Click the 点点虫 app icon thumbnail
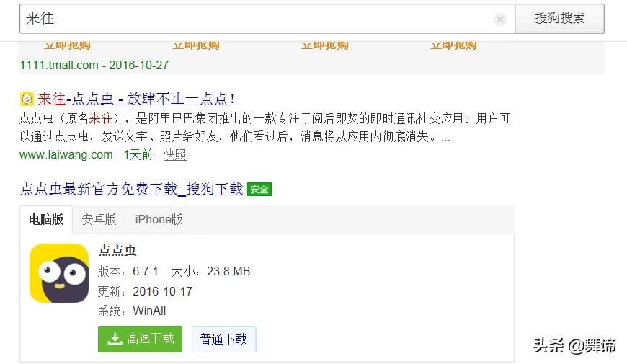Screen dimensions: 627x364 tap(59, 273)
